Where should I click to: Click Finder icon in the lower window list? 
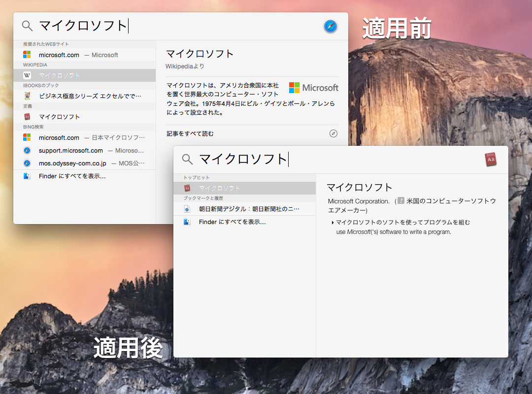187,222
